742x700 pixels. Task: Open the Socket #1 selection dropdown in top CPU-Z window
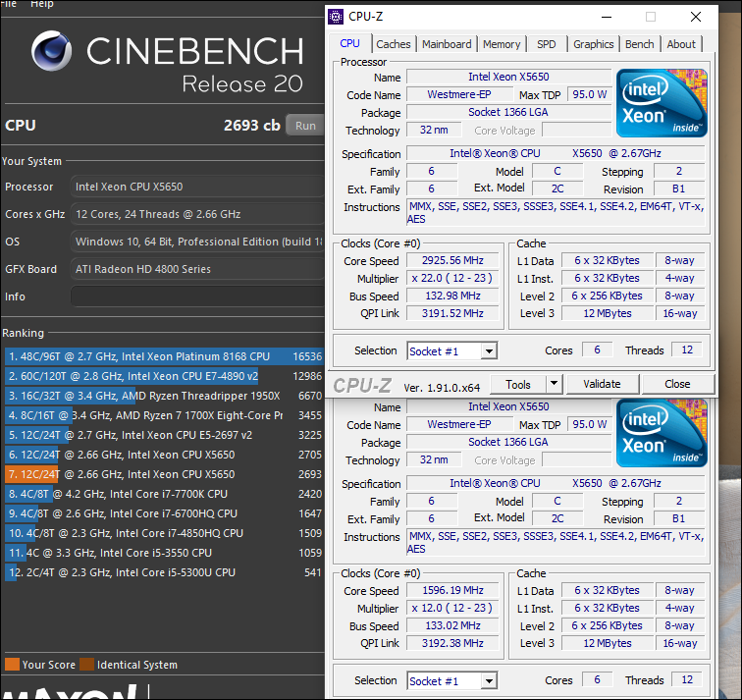point(489,351)
